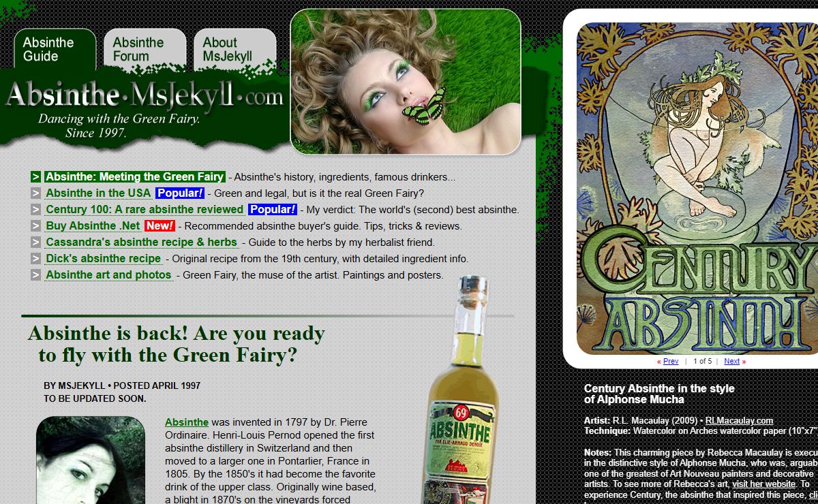Click the arrow icon beside Dick's absinthe recipe

coord(36,259)
